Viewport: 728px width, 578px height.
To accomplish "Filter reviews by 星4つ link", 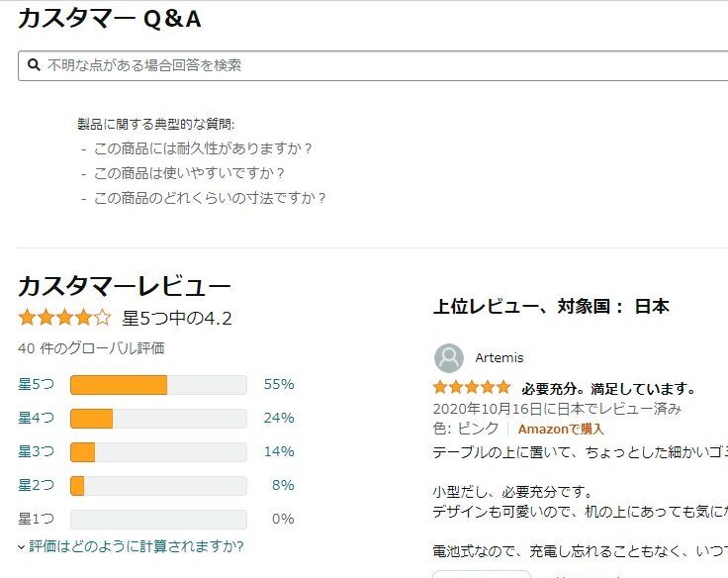I will pyautogui.click(x=36, y=419).
